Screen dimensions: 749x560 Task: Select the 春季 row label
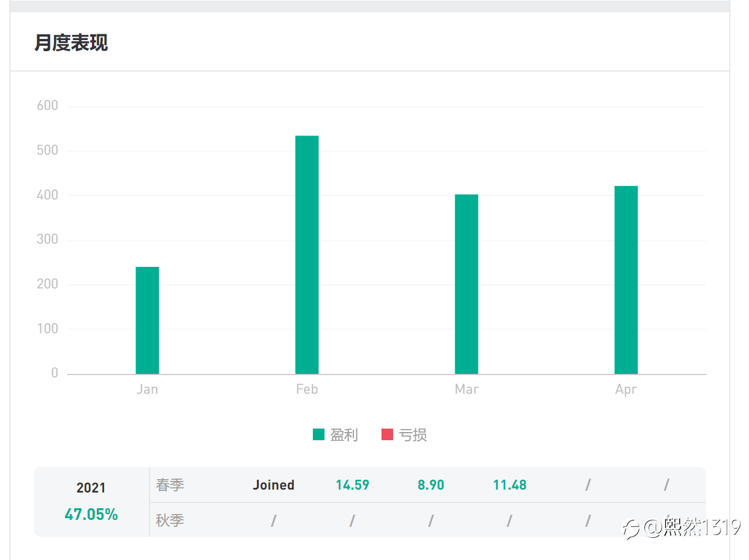click(x=170, y=485)
